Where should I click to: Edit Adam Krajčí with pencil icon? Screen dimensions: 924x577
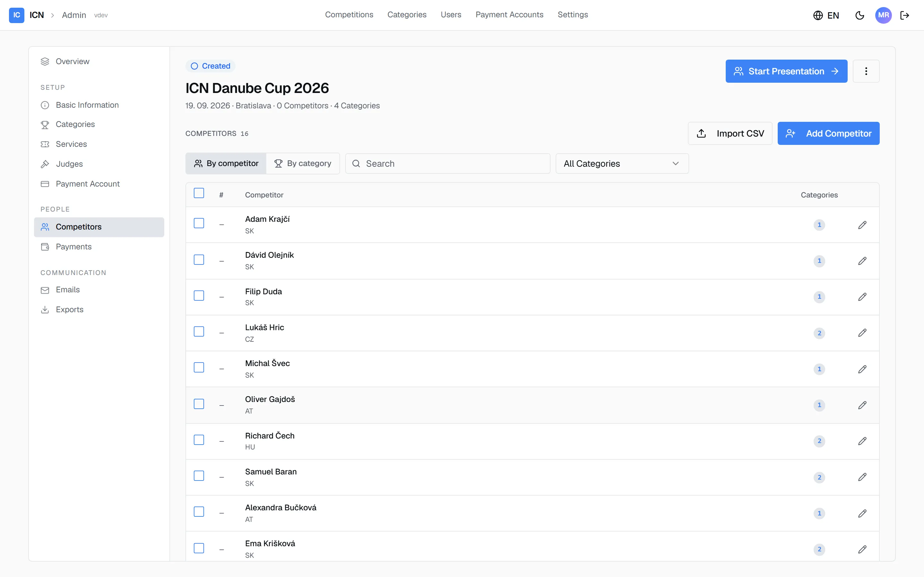862,225
